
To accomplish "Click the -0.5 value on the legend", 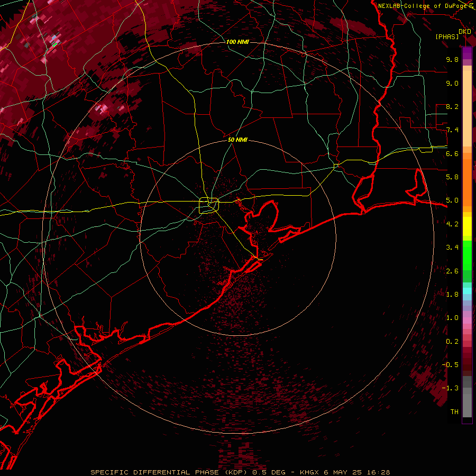I will [x=450, y=364].
